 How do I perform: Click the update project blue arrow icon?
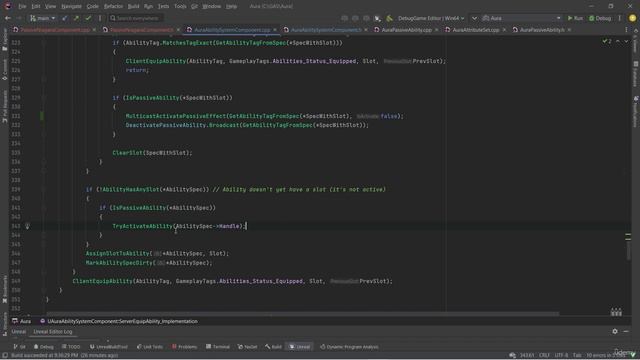64,18
